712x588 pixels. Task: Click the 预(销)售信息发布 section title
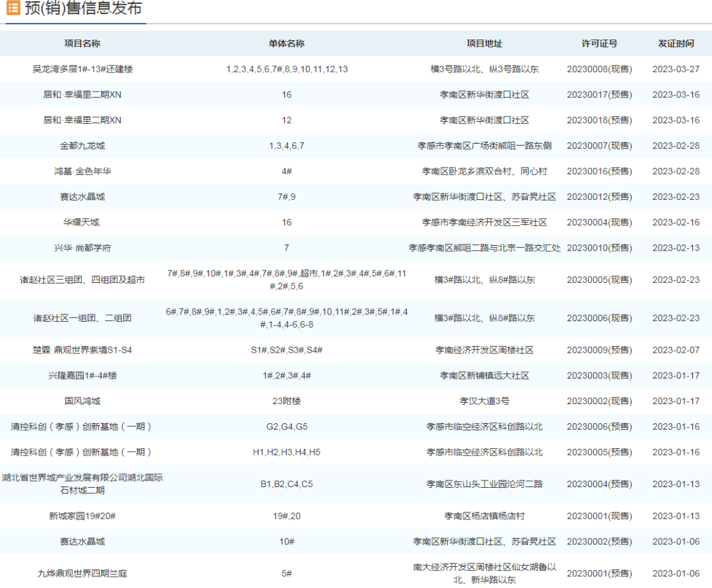82,9
